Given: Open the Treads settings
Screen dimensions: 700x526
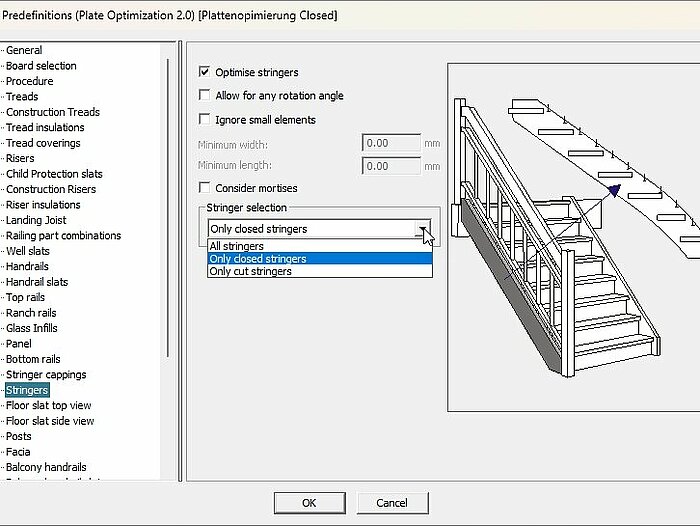Looking at the screenshot, I should point(22,96).
